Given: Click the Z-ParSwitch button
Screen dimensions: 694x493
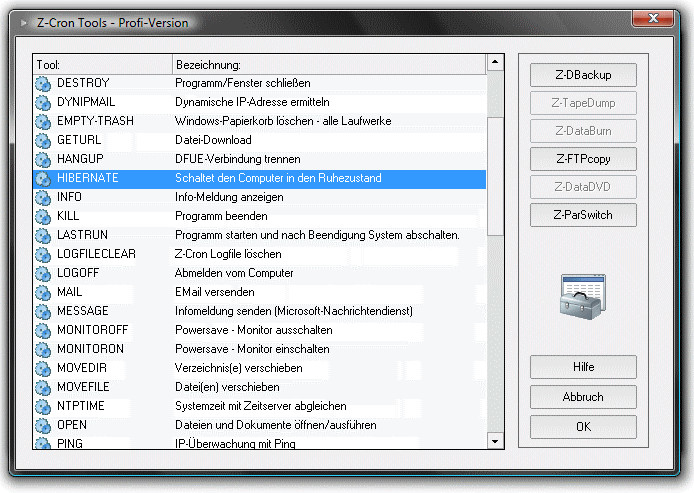Looking at the screenshot, I should [x=583, y=215].
